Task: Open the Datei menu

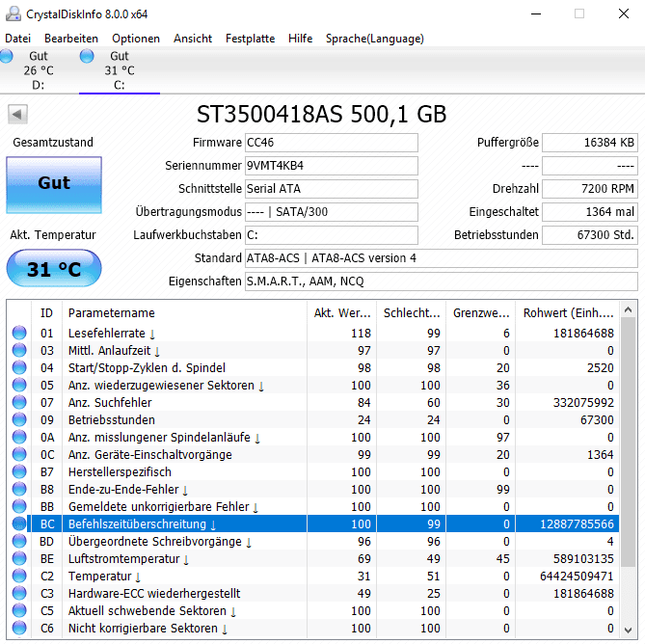Action: [17, 39]
